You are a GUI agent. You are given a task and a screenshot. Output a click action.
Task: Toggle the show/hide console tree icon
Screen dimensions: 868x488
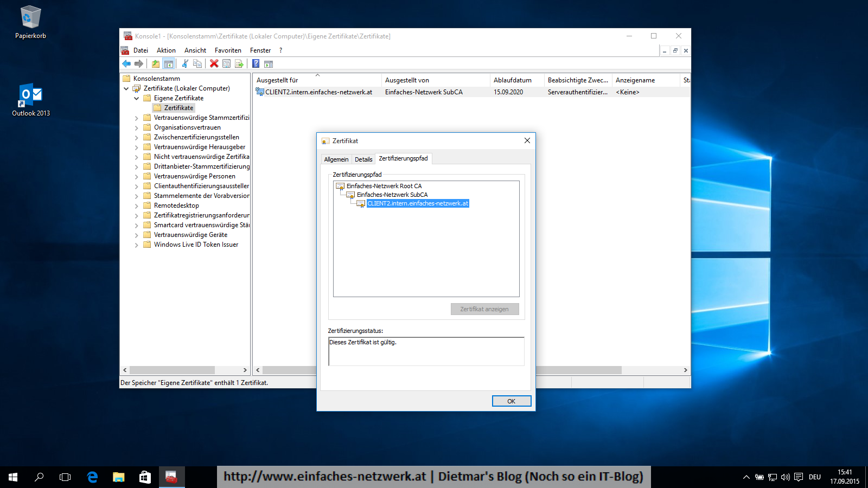coord(169,64)
